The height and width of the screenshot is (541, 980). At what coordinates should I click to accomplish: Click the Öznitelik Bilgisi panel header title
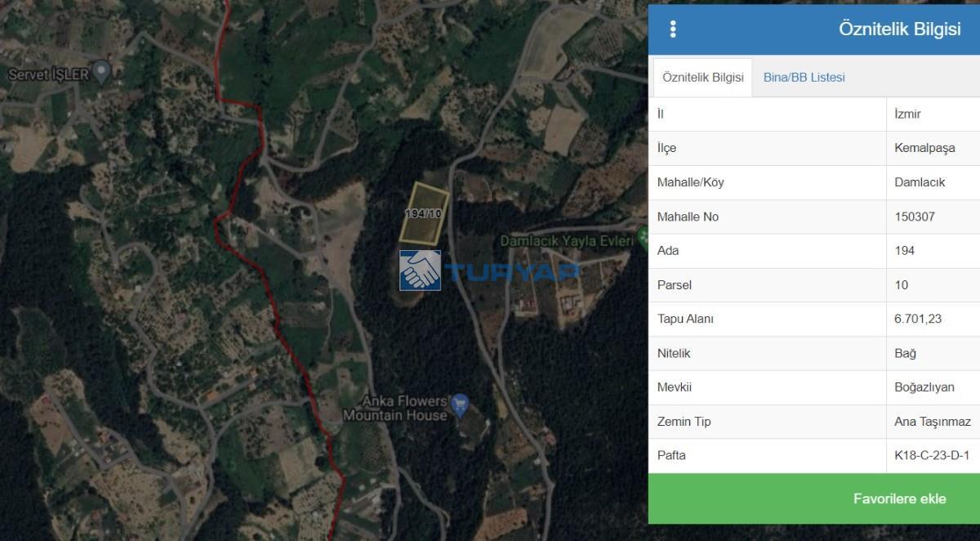(x=899, y=29)
